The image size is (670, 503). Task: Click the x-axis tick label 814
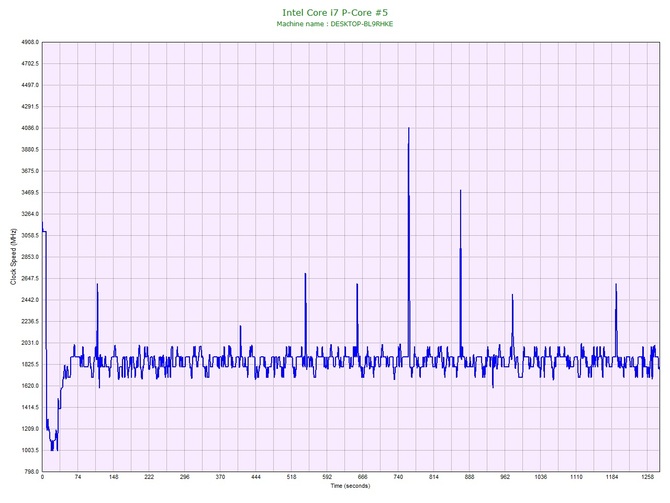tap(434, 477)
